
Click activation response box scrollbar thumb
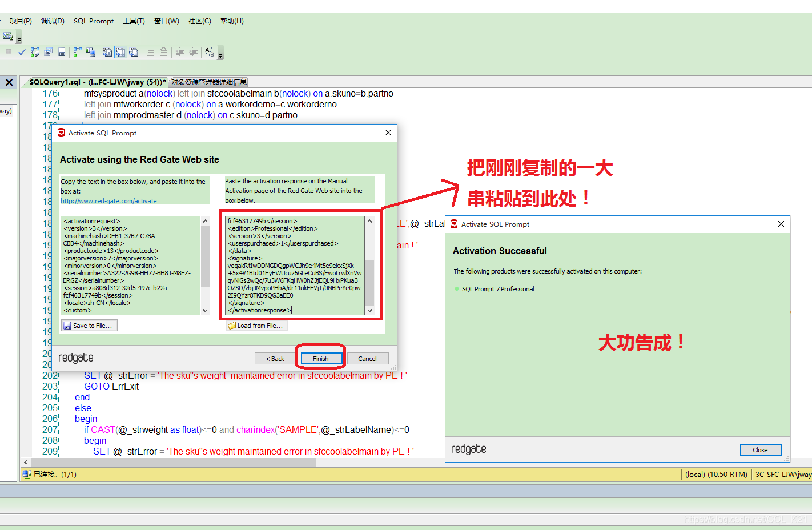(370, 283)
